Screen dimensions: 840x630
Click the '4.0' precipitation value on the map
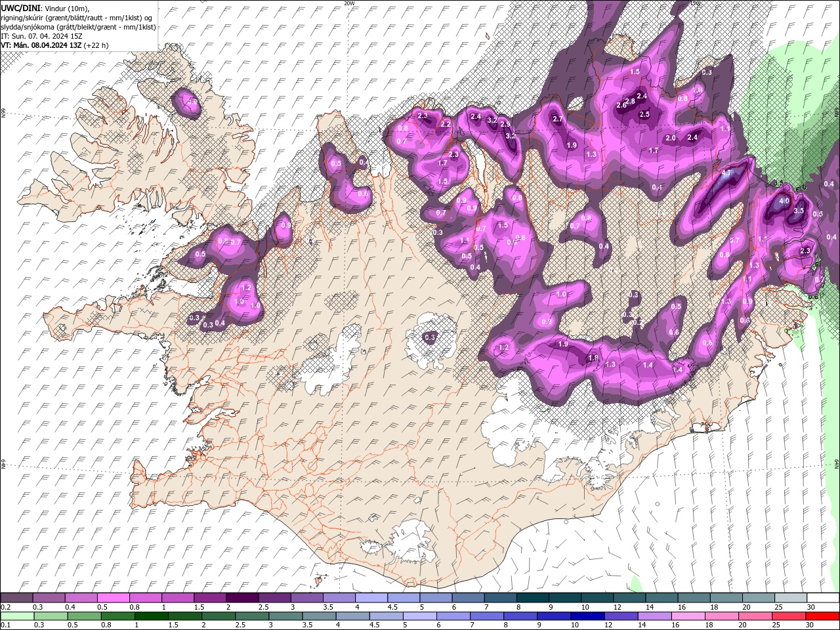pyautogui.click(x=784, y=201)
